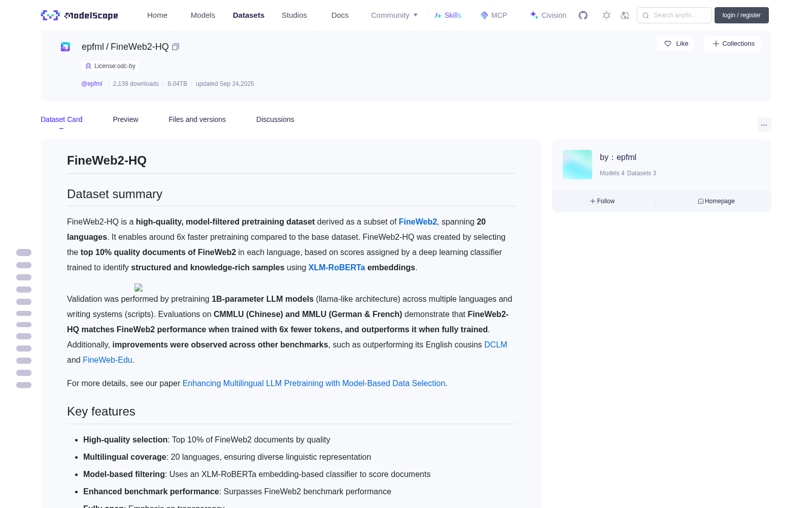Screen dimensions: 812x508
Task: Open Civision from the top bar
Action: pyautogui.click(x=548, y=15)
